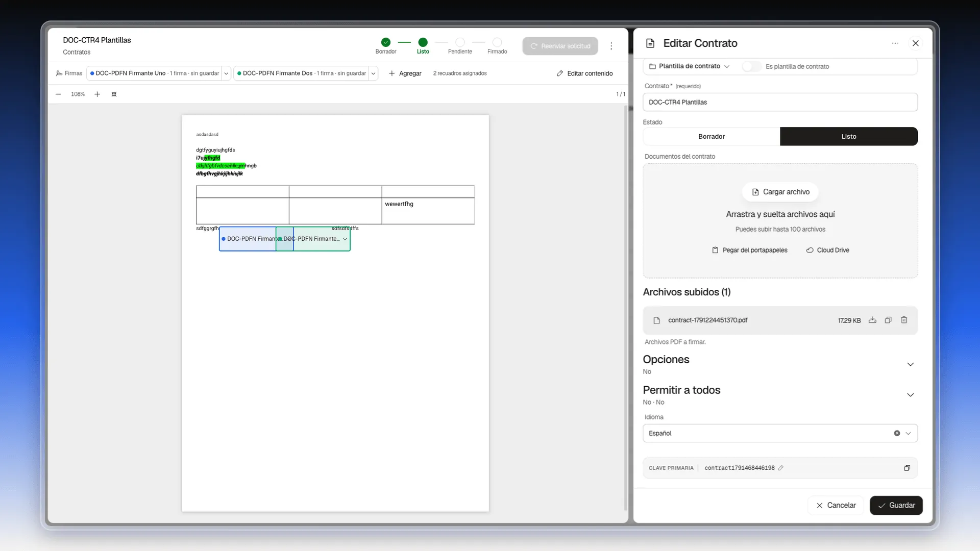This screenshot has width=980, height=551.
Task: Open Plantilla de contrato dropdown
Action: [689, 66]
